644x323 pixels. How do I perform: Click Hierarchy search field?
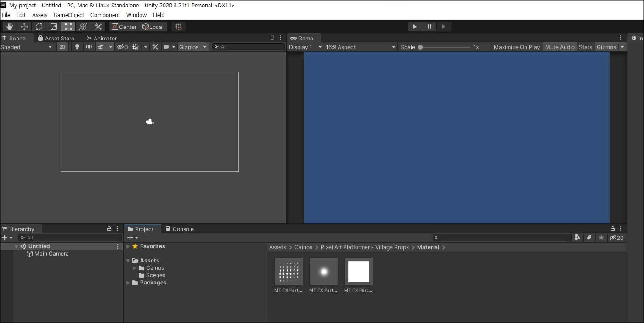point(70,238)
